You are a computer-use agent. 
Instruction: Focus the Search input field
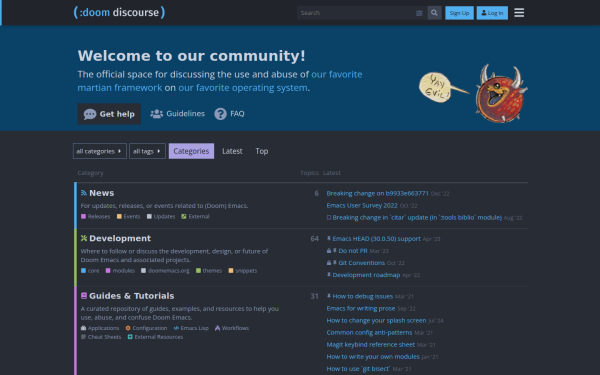(356, 13)
